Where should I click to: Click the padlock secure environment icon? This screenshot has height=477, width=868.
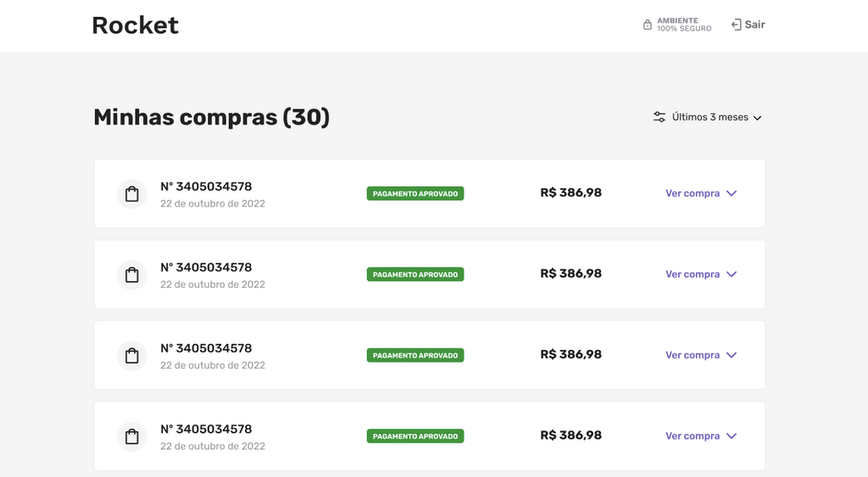[x=647, y=25]
